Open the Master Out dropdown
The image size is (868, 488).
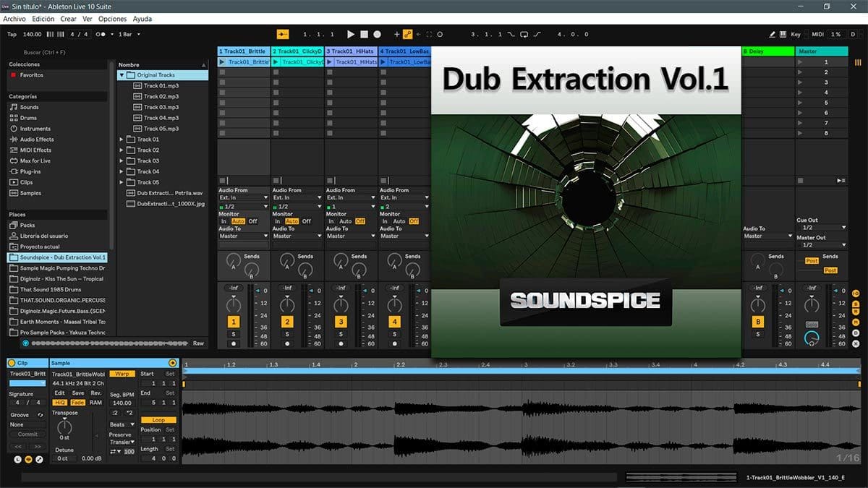821,245
